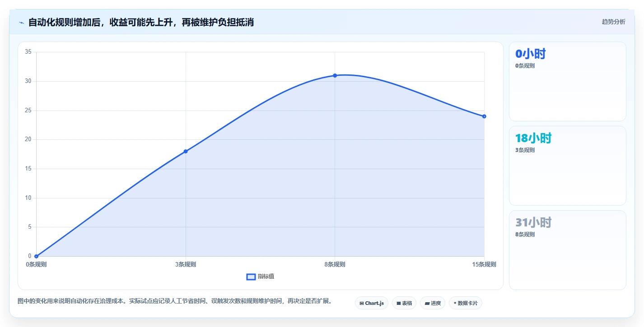The height and width of the screenshot is (327, 644).
Task: Select the Chart.js tag chip
Action: point(371,303)
